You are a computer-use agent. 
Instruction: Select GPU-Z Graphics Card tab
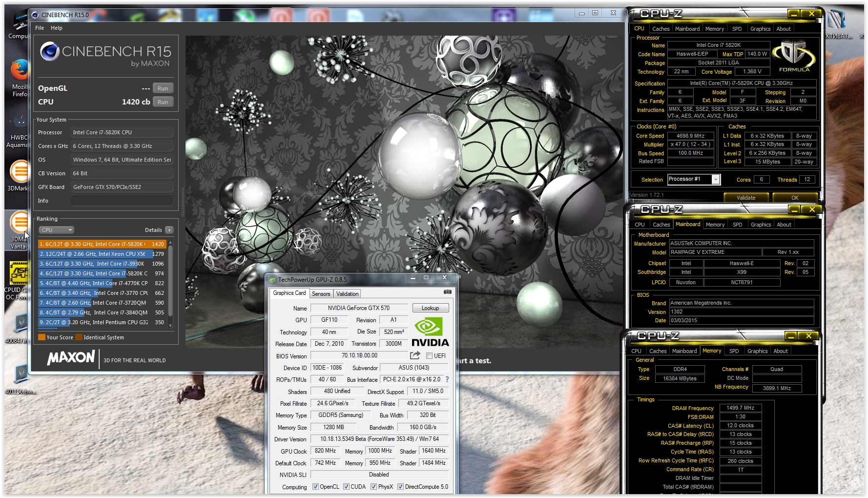pyautogui.click(x=289, y=293)
